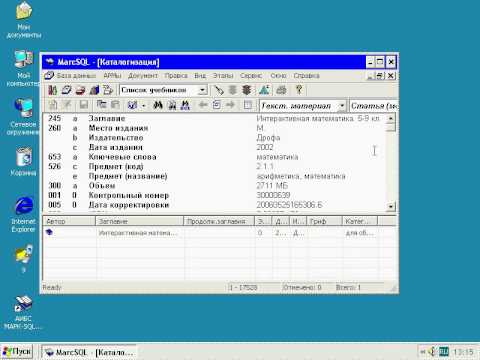Click the record page icon between arrows
Screen dimensions: 480x360
point(217,105)
